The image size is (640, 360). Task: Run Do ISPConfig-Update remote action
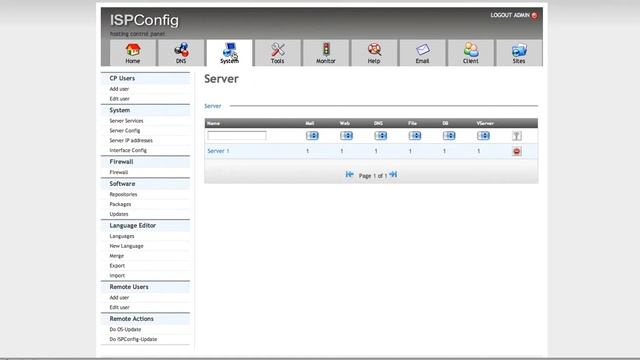(133, 339)
